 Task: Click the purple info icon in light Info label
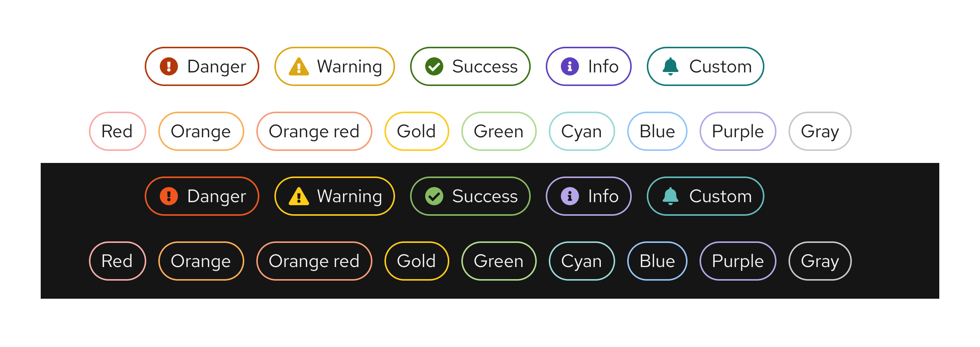(570, 67)
